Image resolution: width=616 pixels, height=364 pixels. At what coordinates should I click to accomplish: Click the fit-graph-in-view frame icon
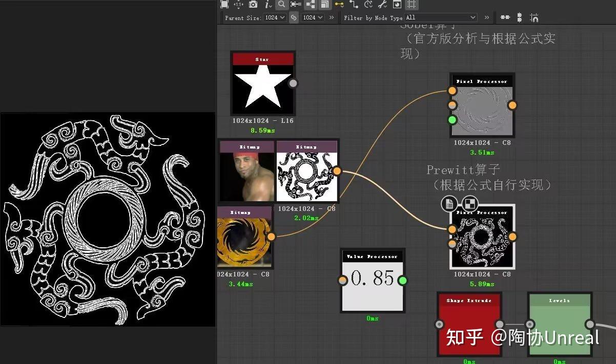click(224, 5)
